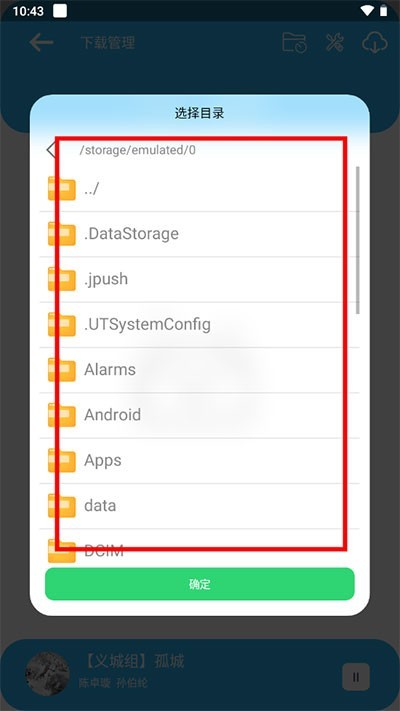Click the folder-refresh icon in top bar
The width and height of the screenshot is (400, 711).
(294, 43)
